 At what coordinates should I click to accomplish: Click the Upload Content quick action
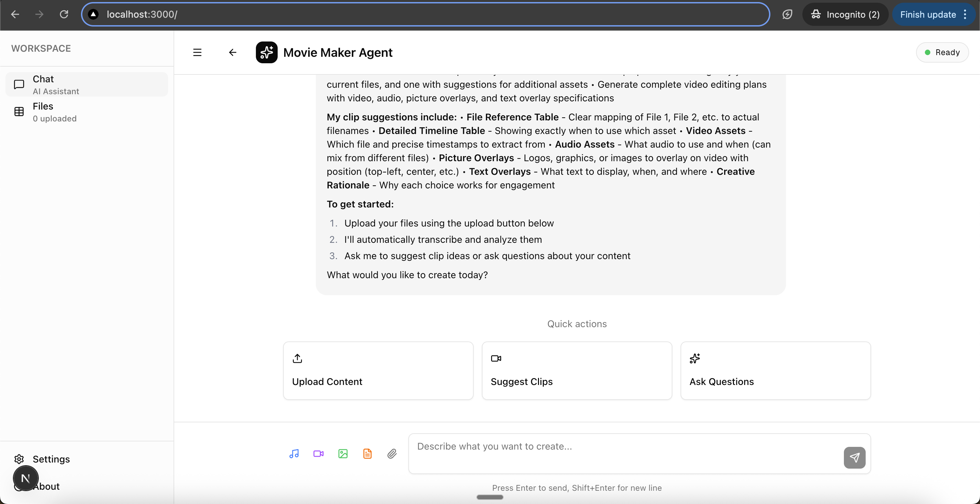click(378, 370)
